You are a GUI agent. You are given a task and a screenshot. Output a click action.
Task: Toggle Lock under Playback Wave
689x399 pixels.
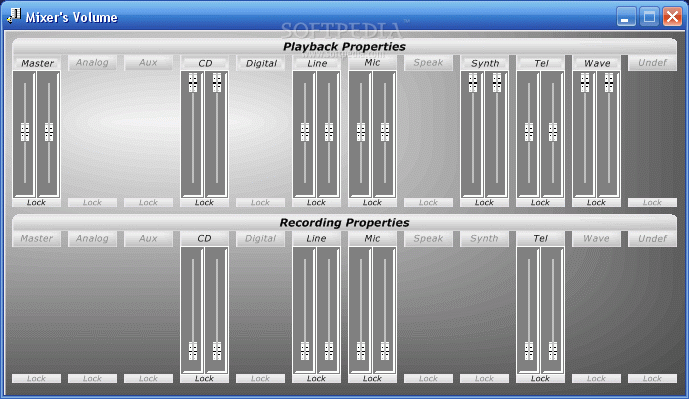(x=596, y=203)
